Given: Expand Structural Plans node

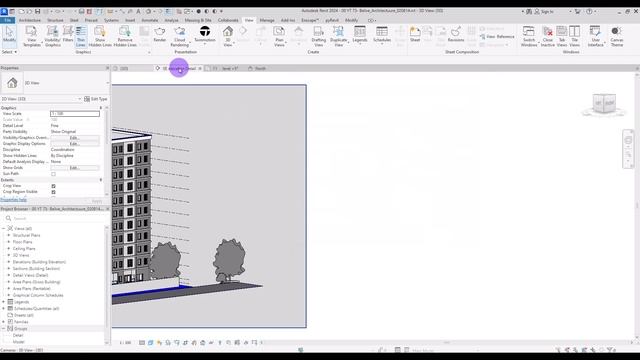Looking at the screenshot, I should pos(9,236).
